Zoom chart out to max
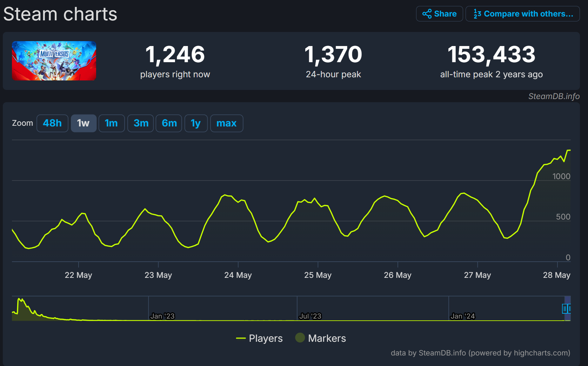This screenshot has width=588, height=366. click(227, 123)
